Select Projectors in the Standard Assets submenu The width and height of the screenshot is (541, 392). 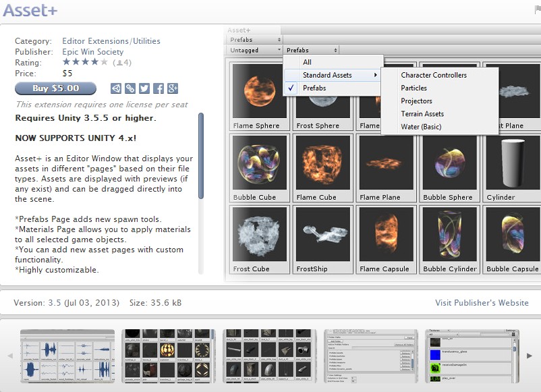pyautogui.click(x=440, y=101)
